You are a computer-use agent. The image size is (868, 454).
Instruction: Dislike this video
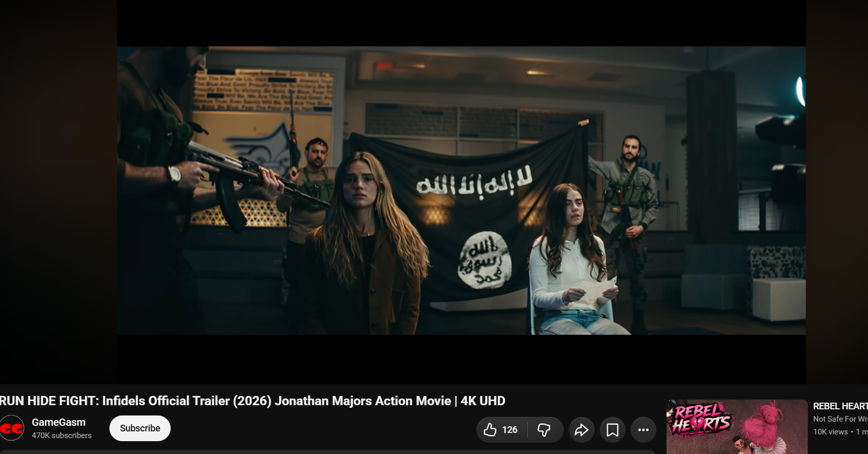(x=545, y=430)
